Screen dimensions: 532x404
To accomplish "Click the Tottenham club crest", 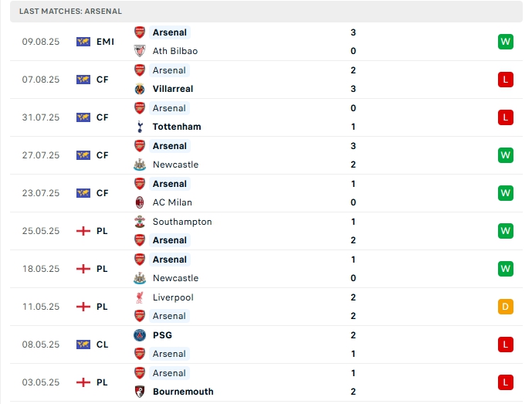I will [x=140, y=127].
